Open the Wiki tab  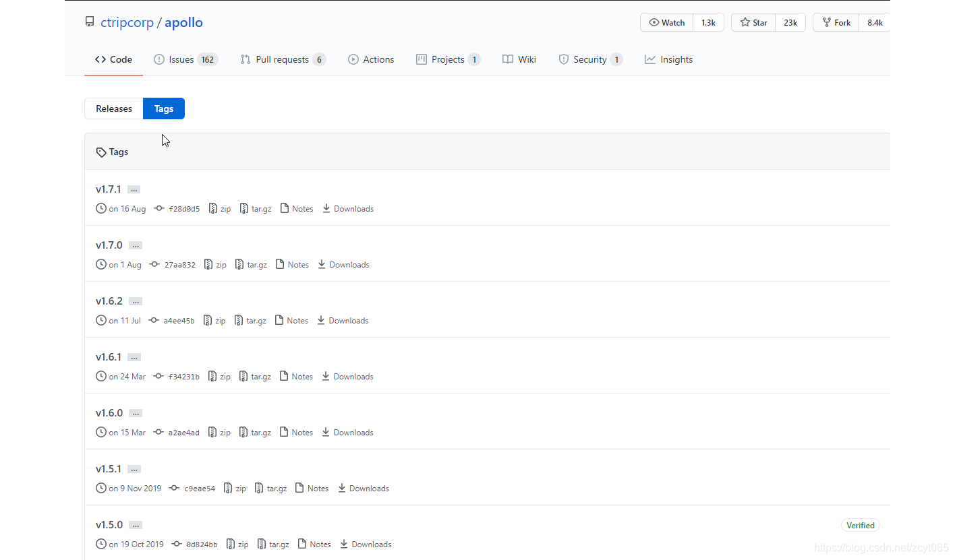pyautogui.click(x=519, y=59)
